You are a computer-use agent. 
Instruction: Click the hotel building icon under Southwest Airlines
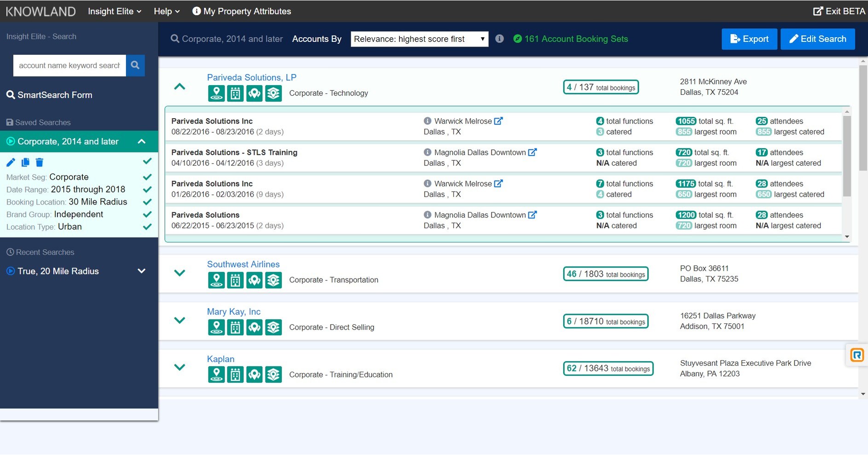tap(236, 280)
